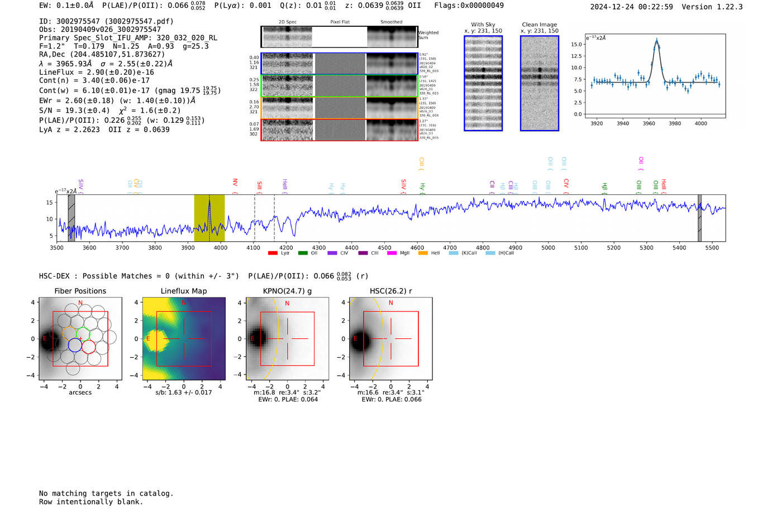Select the green-bordered fiber 2D spectrum row

coord(339,86)
